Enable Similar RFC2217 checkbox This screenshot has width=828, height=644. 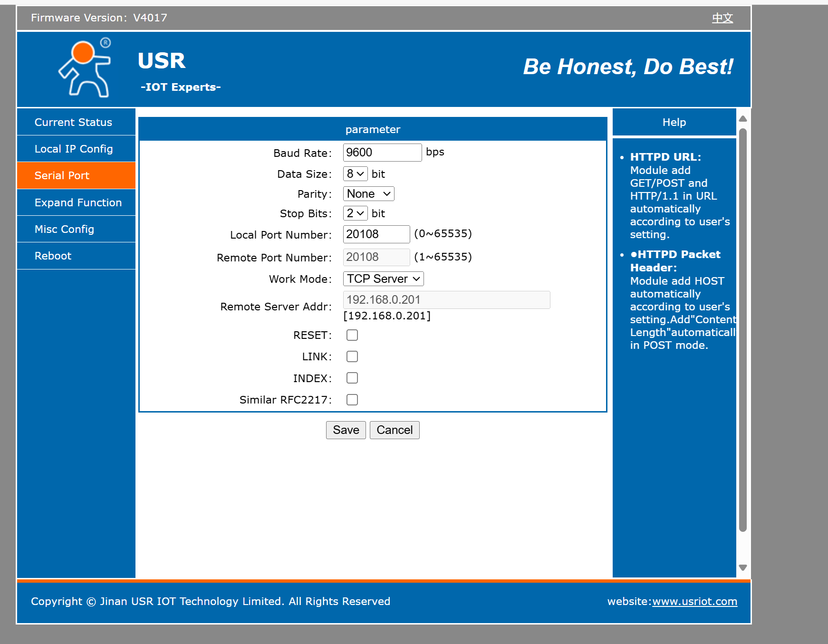click(352, 400)
